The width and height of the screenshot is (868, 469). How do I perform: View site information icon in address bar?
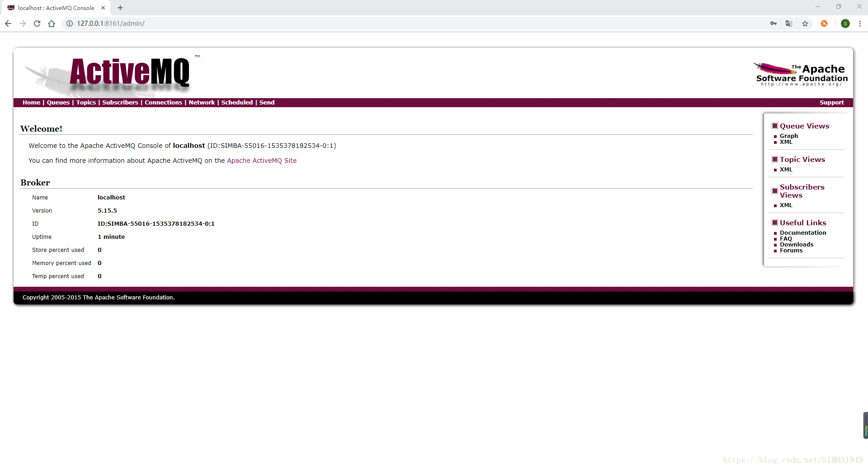70,24
